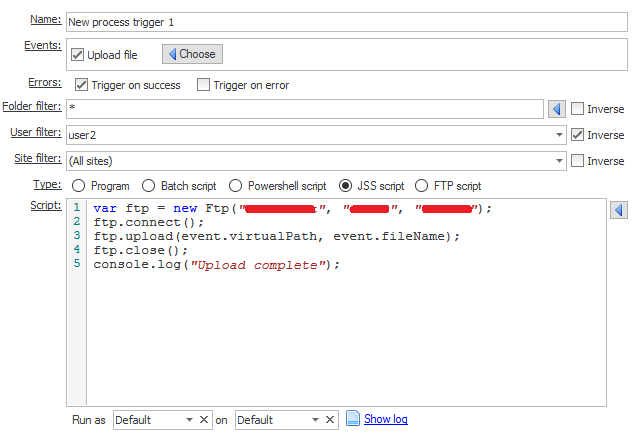This screenshot has height=436, width=634.
Task: Check Inverse for Folder filter
Action: click(x=577, y=109)
